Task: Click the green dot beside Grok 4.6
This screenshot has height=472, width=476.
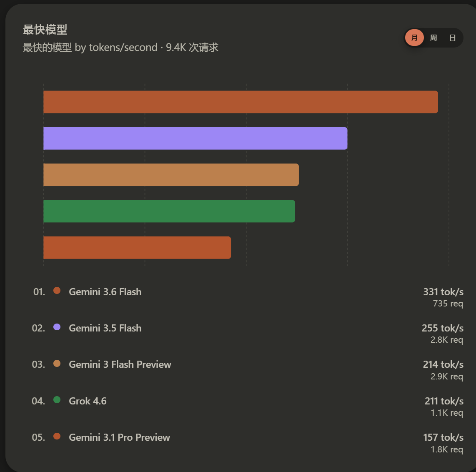Action: [x=57, y=400]
